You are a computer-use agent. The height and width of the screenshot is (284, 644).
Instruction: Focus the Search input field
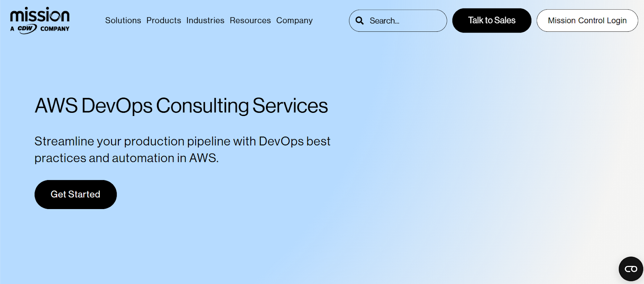(398, 21)
